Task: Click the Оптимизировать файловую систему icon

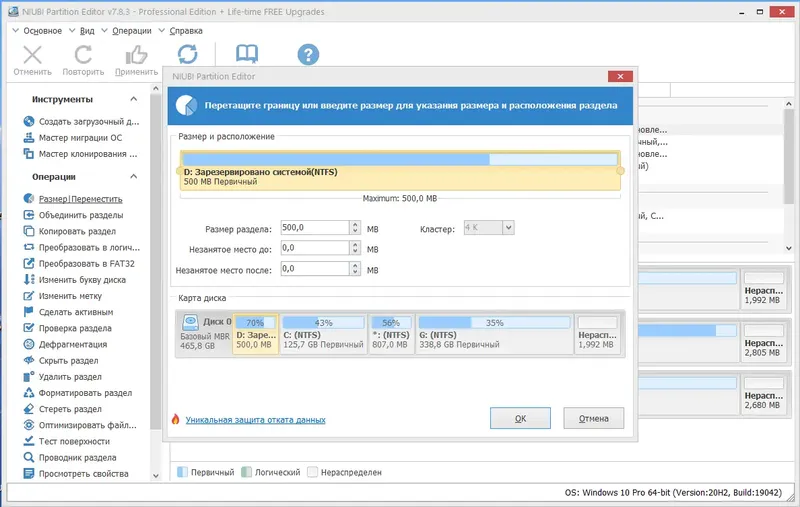Action: pyautogui.click(x=29, y=425)
